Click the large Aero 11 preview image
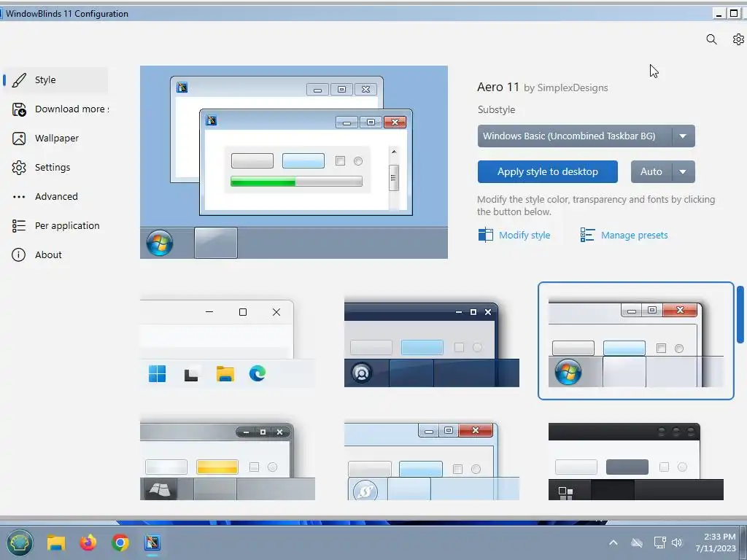The image size is (747, 560). pyautogui.click(x=294, y=163)
